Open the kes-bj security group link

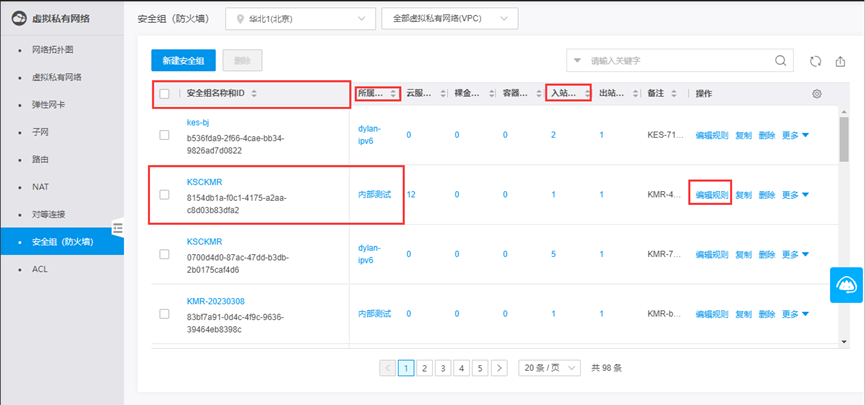(198, 122)
